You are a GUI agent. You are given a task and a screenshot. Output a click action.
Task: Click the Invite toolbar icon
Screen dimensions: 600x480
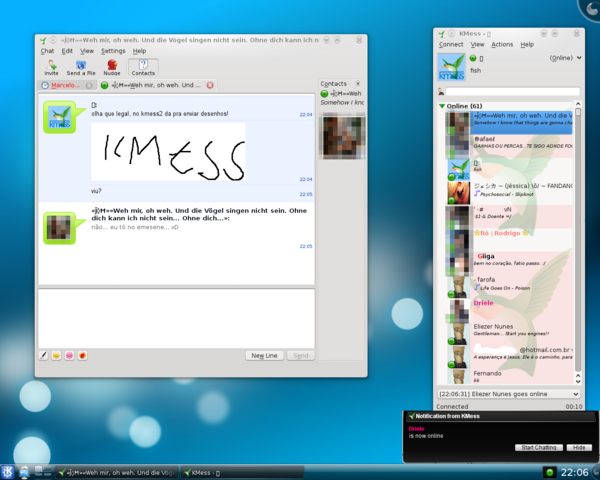pos(51,67)
